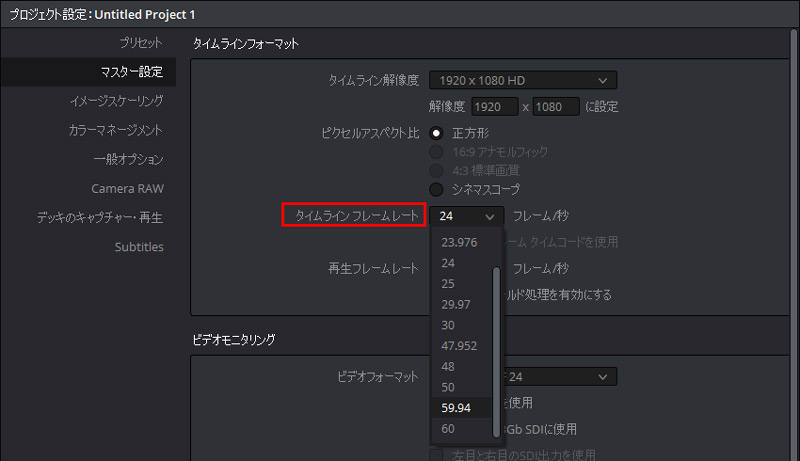Click the resolution width field 1920
Image resolution: width=800 pixels, height=461 pixels.
[x=494, y=107]
